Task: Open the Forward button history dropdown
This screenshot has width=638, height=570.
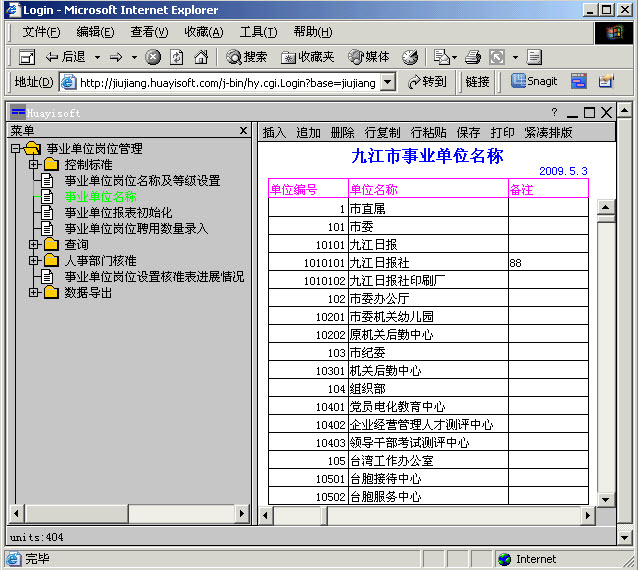Action: 134,57
